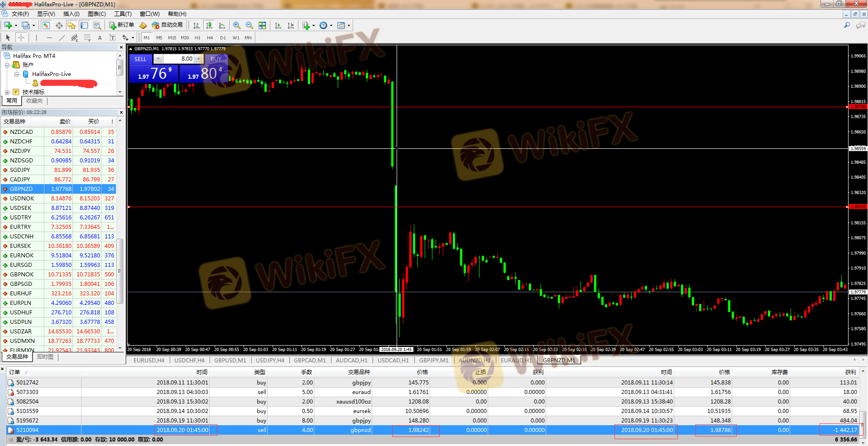Toggle the M1 timeframe button
Screen dimensions: 868x446
click(x=147, y=38)
